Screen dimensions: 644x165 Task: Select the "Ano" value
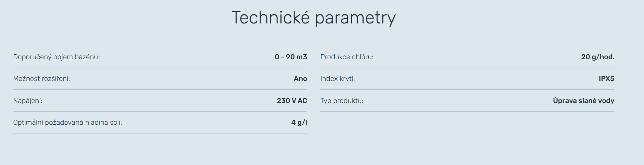300,78
